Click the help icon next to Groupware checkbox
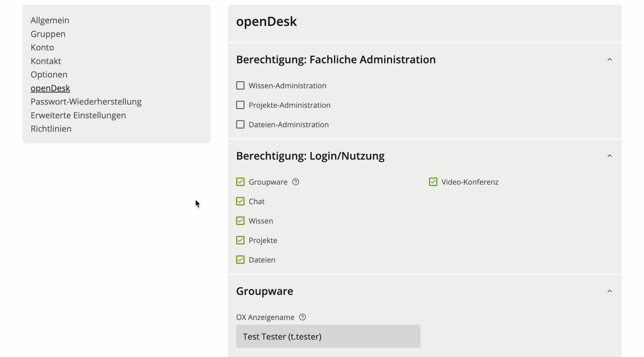Viewport: 644px width, 357px height. point(295,182)
